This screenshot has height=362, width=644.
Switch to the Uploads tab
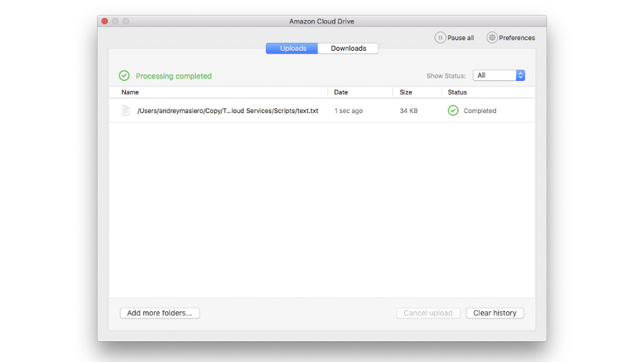tap(292, 48)
